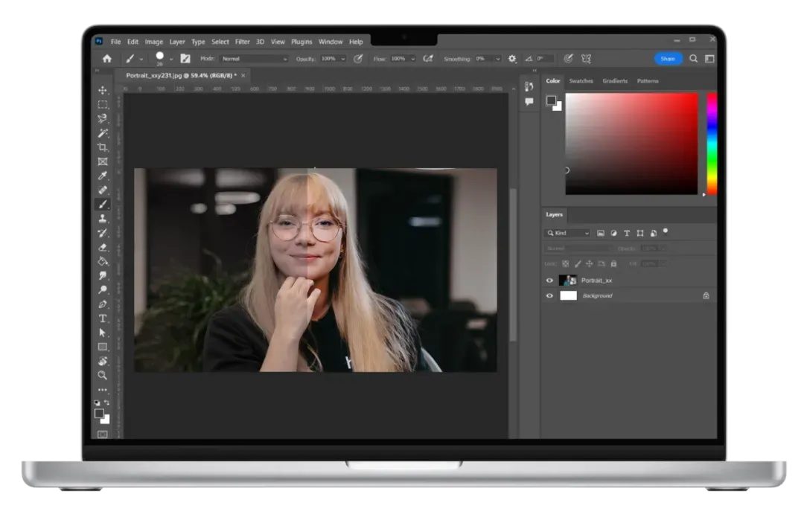
Task: Open the Kind filter dropdown
Action: (567, 233)
